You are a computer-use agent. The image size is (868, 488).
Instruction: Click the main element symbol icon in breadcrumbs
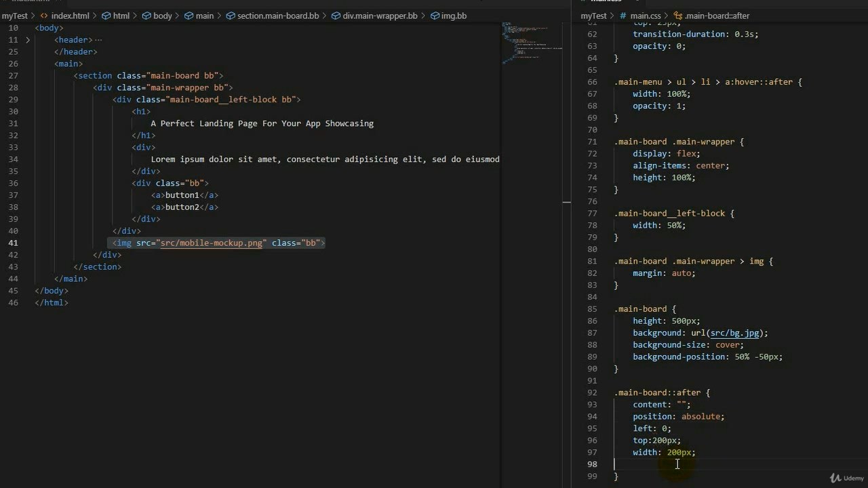(189, 16)
